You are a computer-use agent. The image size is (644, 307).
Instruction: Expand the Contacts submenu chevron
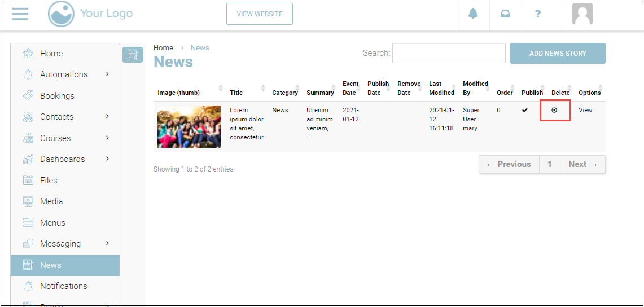[107, 116]
